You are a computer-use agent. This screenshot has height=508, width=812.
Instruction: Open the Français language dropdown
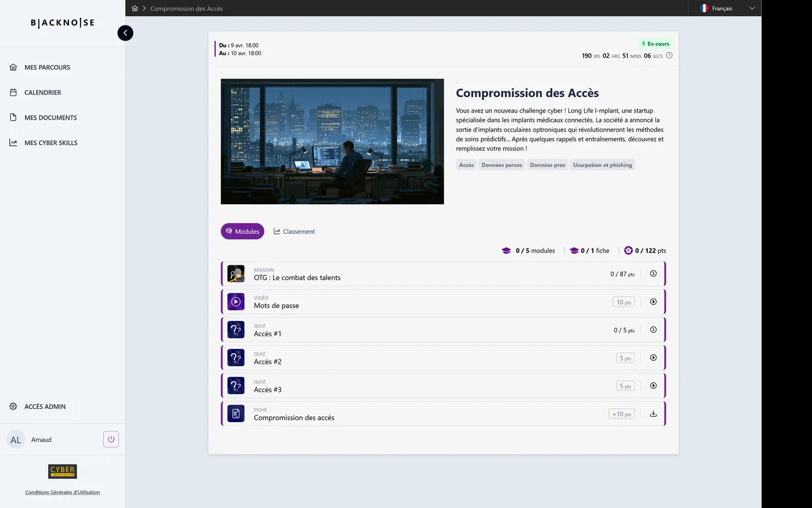pos(727,8)
